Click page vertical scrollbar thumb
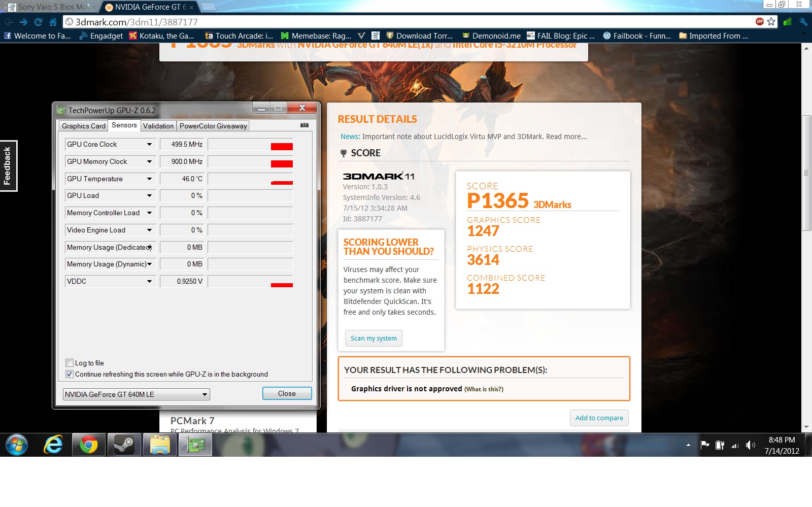 806,173
